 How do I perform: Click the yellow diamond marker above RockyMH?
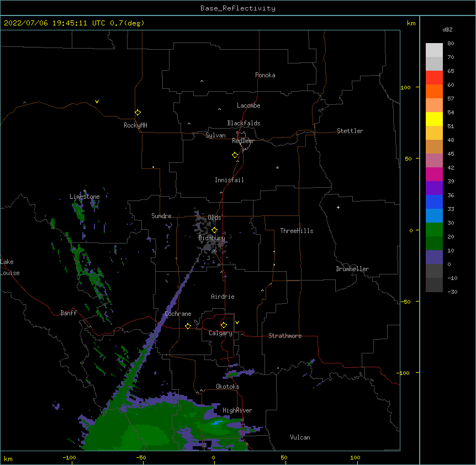(137, 113)
